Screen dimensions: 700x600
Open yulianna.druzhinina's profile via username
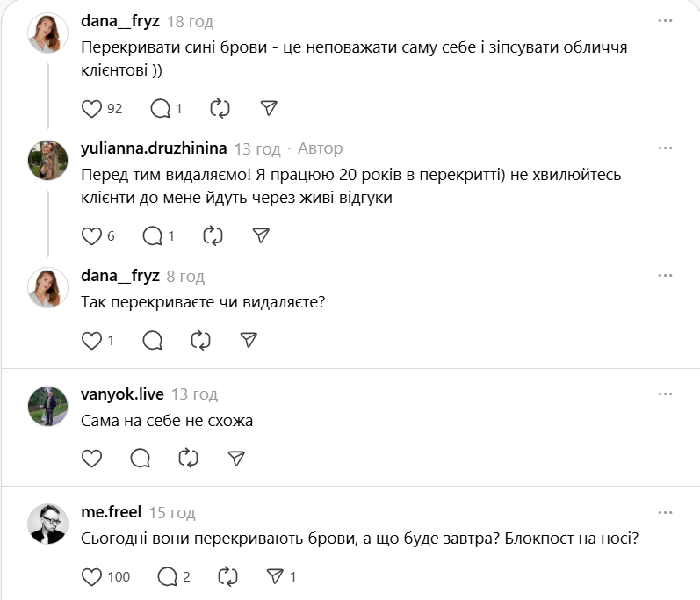(154, 148)
